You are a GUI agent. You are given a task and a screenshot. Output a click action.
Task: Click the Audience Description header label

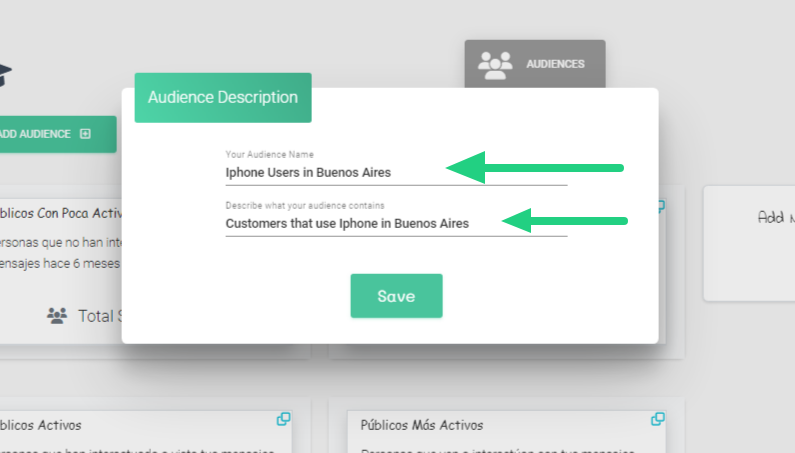223,97
